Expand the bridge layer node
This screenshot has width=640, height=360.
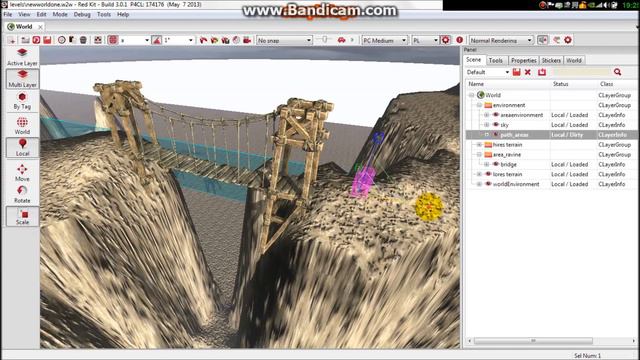(x=487, y=164)
